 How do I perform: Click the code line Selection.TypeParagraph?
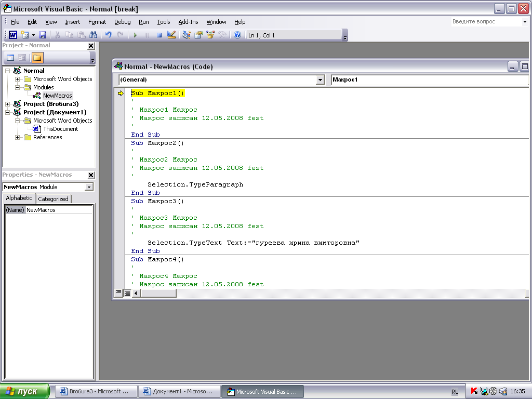[x=195, y=184]
